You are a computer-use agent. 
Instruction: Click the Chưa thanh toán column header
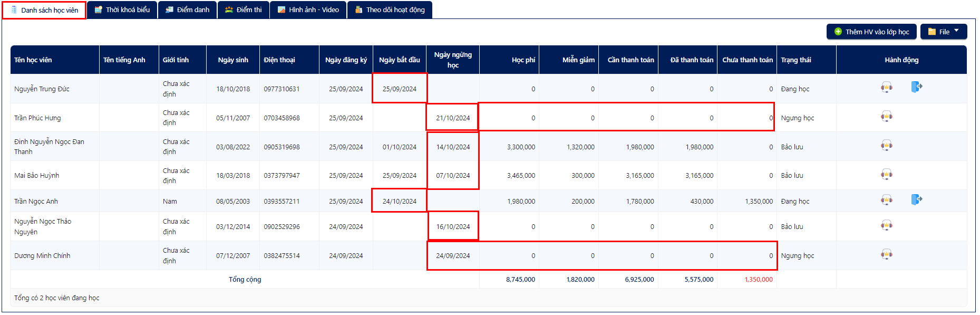(x=748, y=60)
